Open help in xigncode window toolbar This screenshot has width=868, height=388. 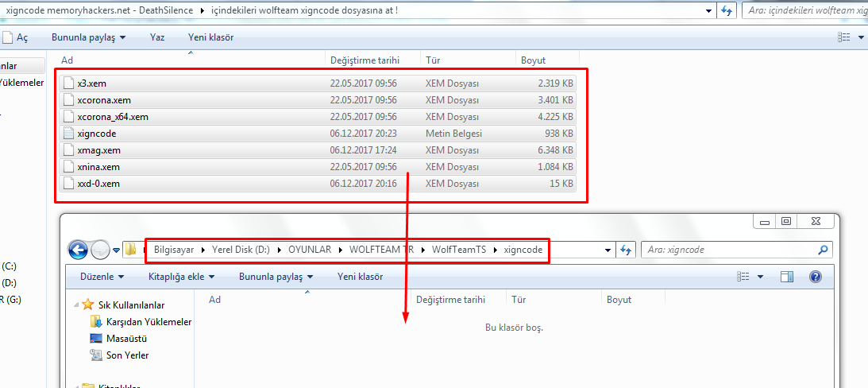pos(816,277)
